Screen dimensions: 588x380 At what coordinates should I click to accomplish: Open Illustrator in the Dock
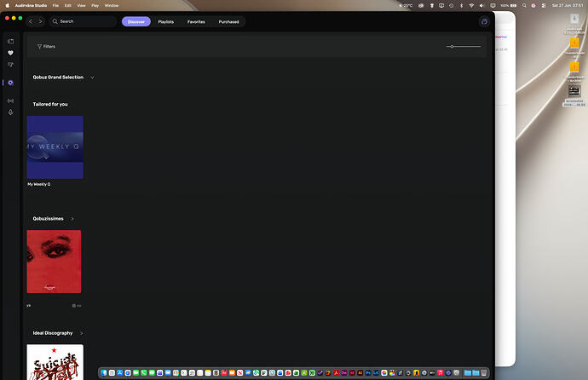coord(360,373)
